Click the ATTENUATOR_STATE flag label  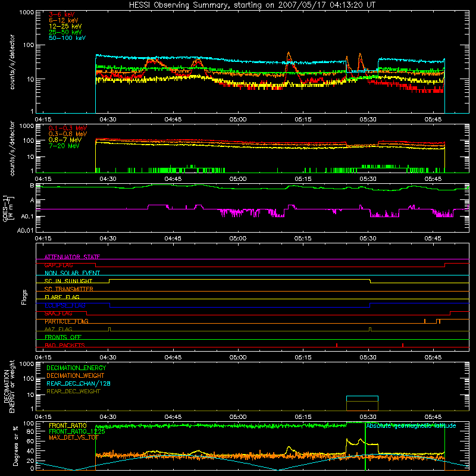pyautogui.click(x=72, y=257)
